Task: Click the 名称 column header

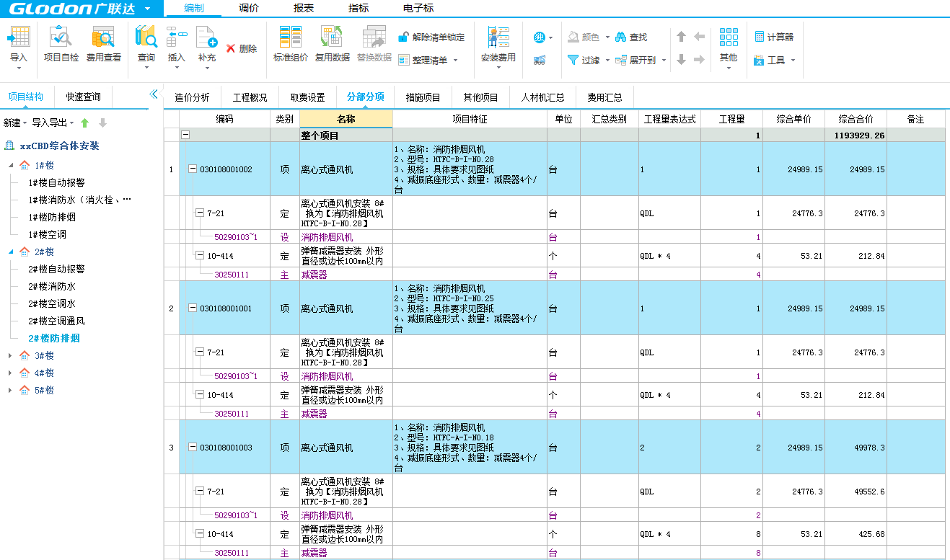Action: point(346,119)
